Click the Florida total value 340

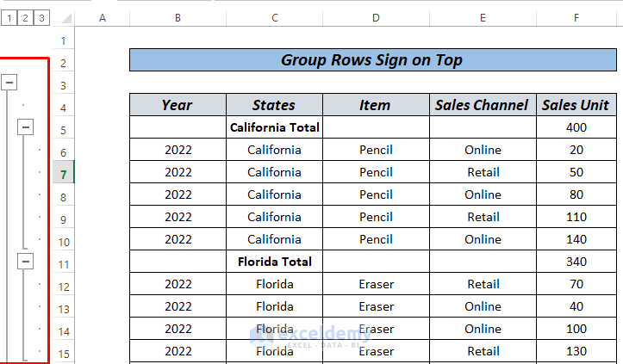(x=576, y=262)
